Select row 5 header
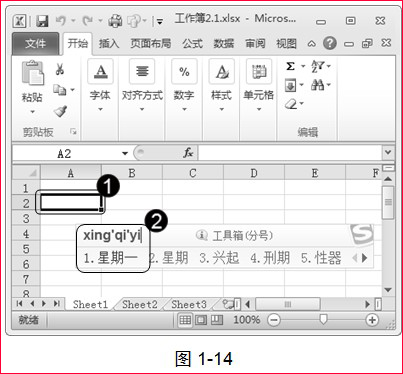The height and width of the screenshot is (374, 403). [26, 249]
